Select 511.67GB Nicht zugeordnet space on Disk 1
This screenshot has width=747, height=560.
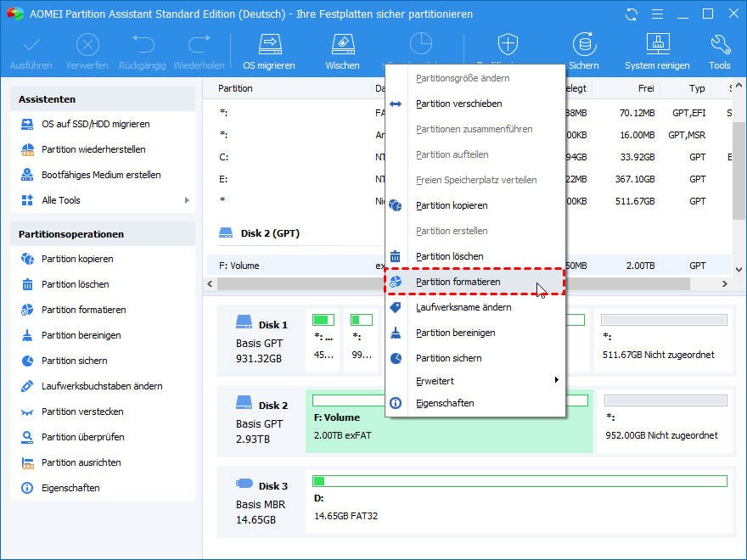coord(664,340)
